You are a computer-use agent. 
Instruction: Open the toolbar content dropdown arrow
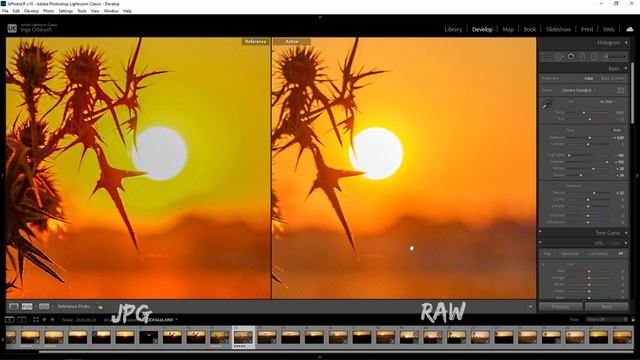point(530,307)
